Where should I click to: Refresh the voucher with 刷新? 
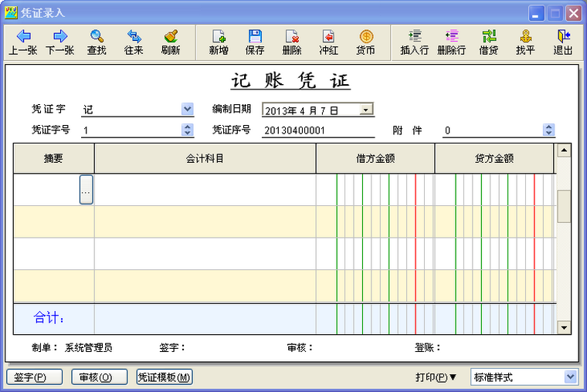[x=171, y=42]
